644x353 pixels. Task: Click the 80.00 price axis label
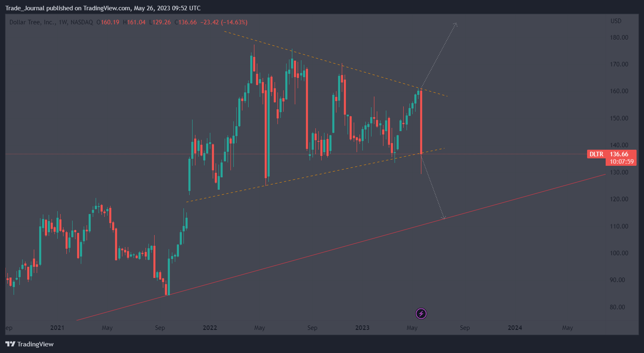click(x=618, y=307)
